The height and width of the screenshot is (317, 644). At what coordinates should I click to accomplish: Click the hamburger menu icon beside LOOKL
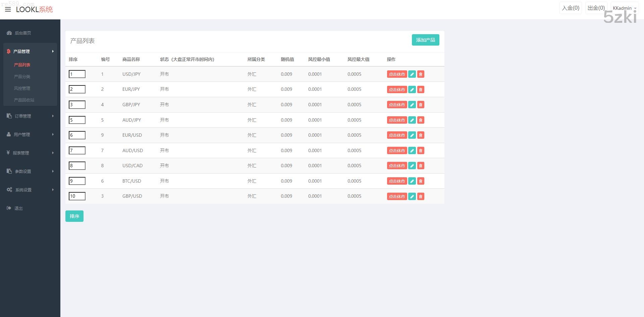pyautogui.click(x=8, y=9)
